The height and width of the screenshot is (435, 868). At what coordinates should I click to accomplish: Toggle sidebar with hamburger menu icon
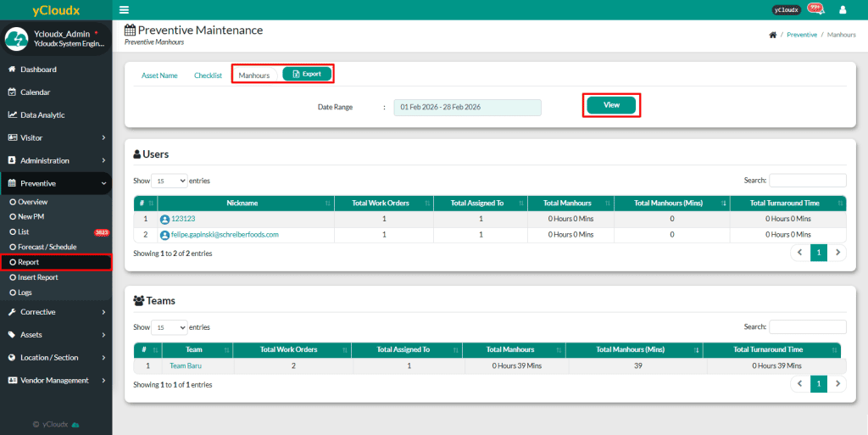(125, 10)
